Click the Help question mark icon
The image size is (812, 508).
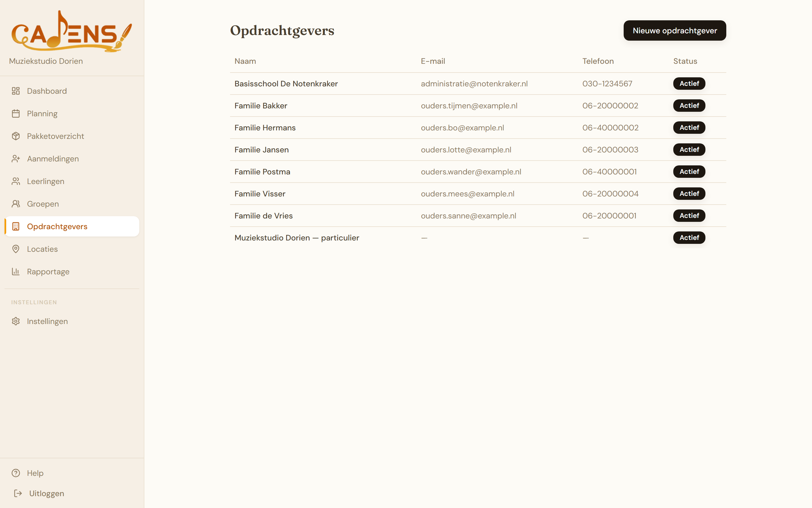(16, 473)
